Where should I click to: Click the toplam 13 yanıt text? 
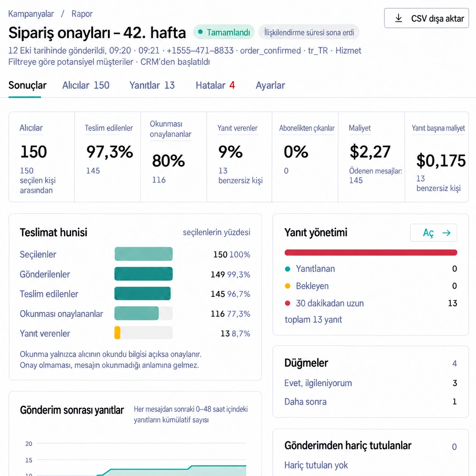click(313, 320)
